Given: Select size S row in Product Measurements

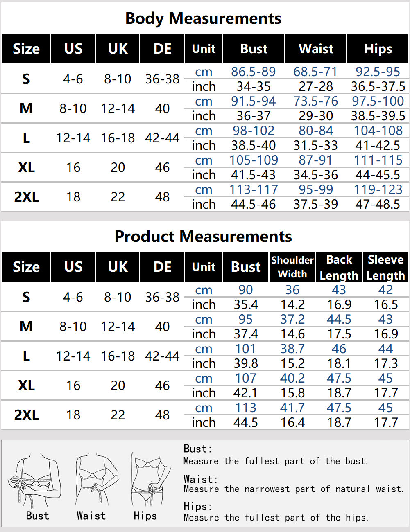Looking at the screenshot, I should pyautogui.click(x=26, y=297).
